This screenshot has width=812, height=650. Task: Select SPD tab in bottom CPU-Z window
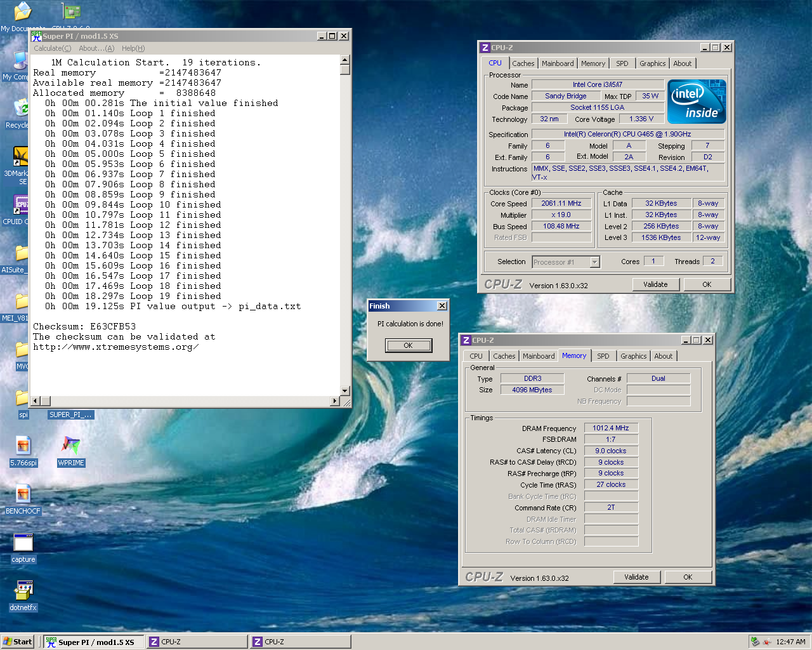(603, 356)
